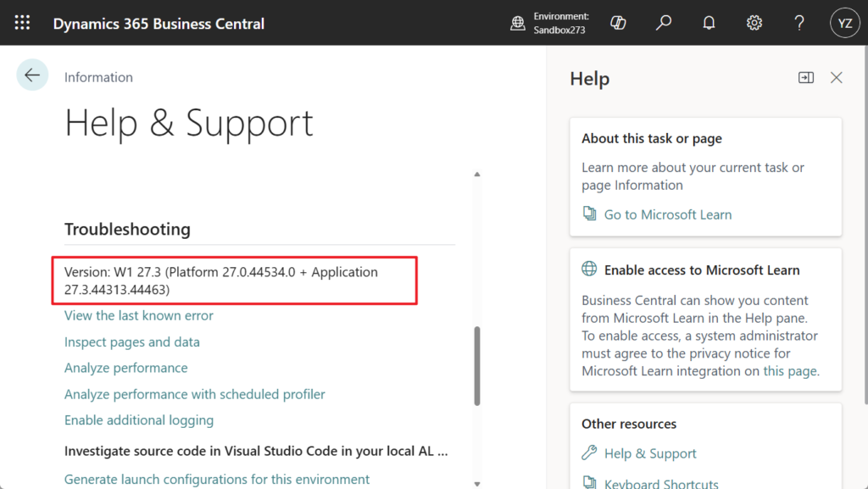Go back with the arrow button

32,75
